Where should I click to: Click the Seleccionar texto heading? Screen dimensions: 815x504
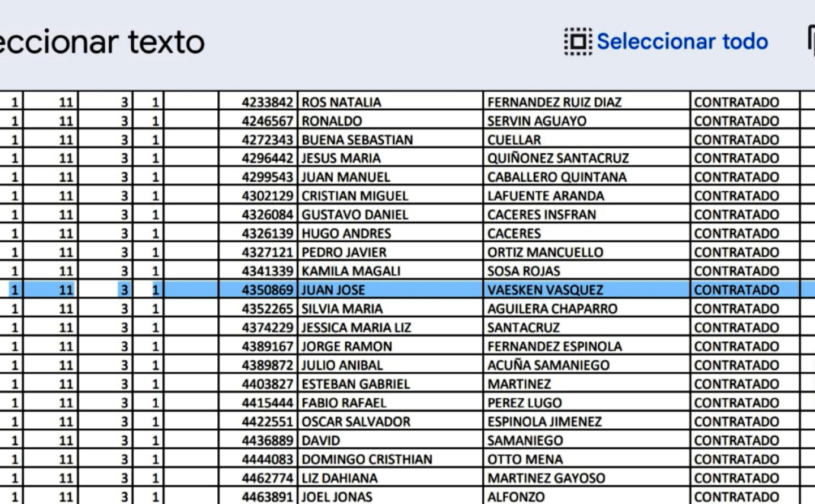point(102,42)
